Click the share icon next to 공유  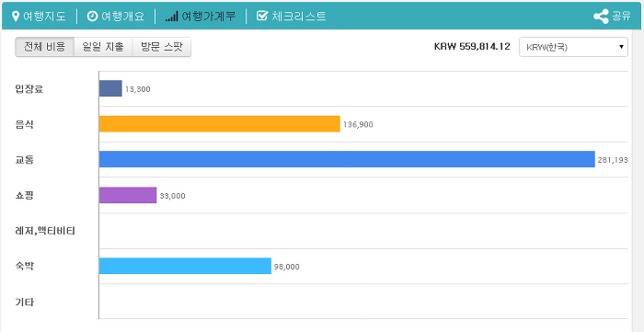point(601,17)
